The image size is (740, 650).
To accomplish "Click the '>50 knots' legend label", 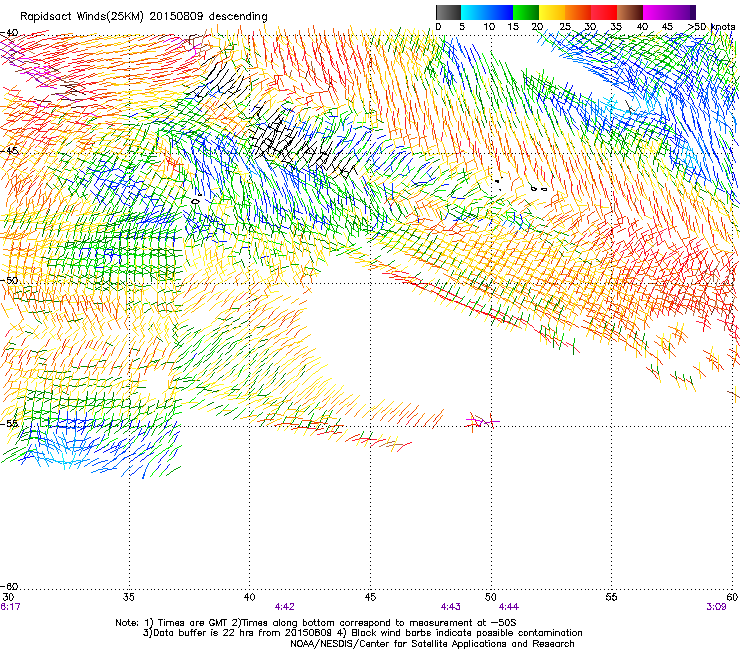I will [711, 27].
